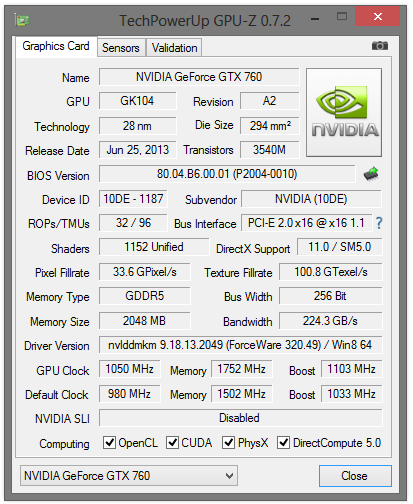Screen dimensions: 413x504
Task: Click the Pixel Fillrate field 33.6 GPixel/s
Action: coord(144,272)
